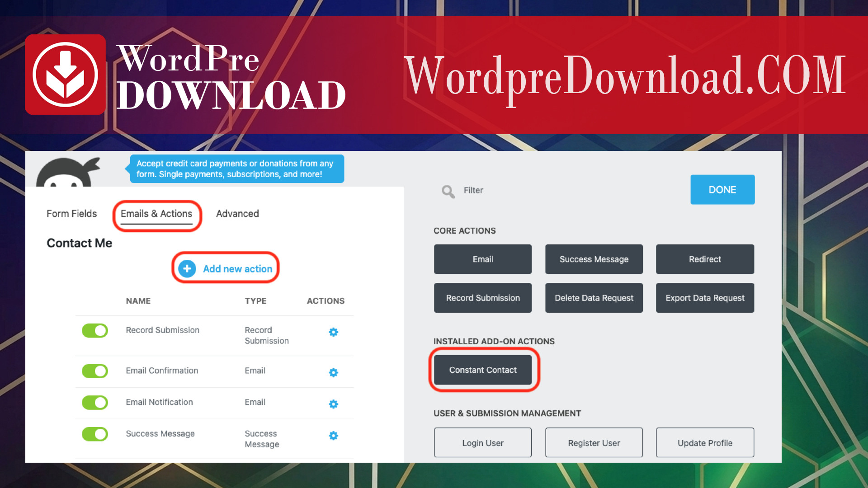The width and height of the screenshot is (868, 488).
Task: Open settings gear for Success Message action
Action: tap(333, 436)
